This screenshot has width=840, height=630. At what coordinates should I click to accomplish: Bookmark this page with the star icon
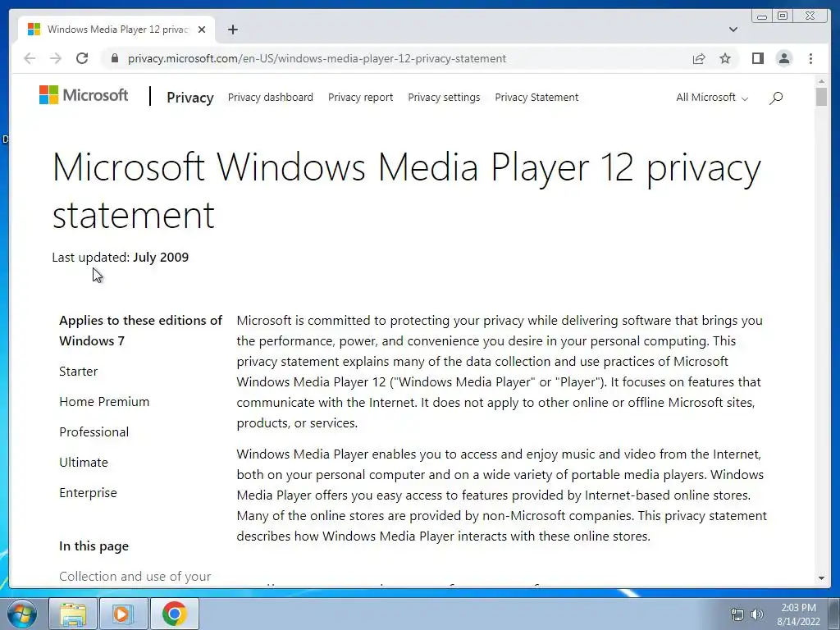pyautogui.click(x=725, y=58)
